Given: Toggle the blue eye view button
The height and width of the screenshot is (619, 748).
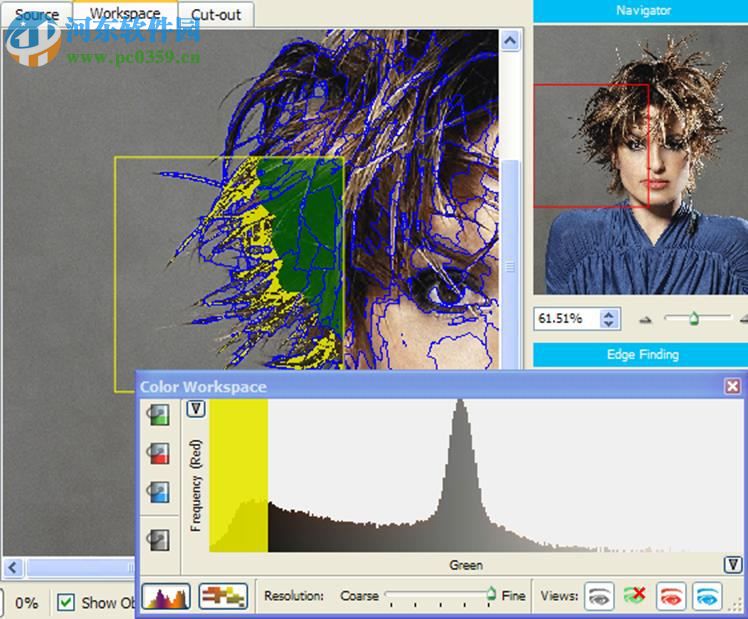Looking at the screenshot, I should click(x=707, y=596).
